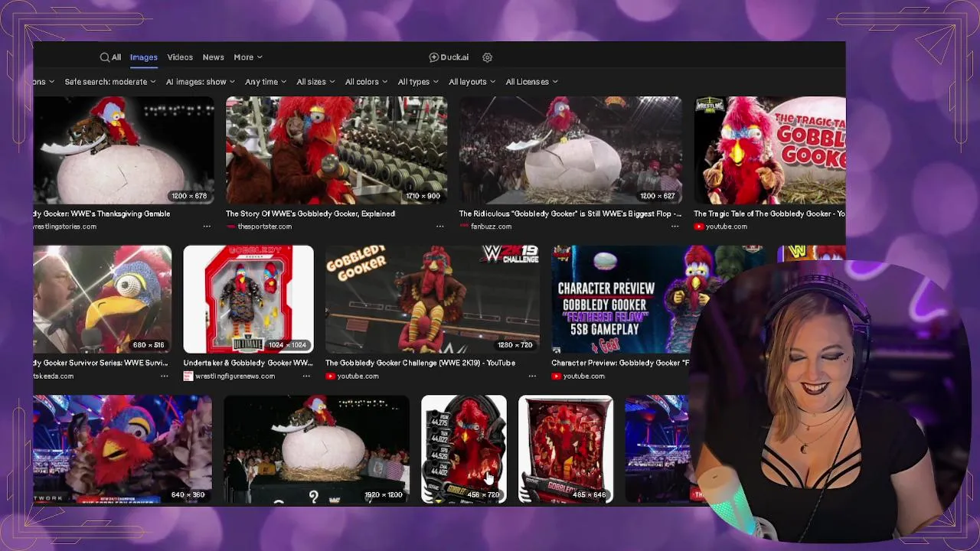Open the WWE 2K19 Challenge thumbnail
980x551 pixels.
[x=432, y=299]
